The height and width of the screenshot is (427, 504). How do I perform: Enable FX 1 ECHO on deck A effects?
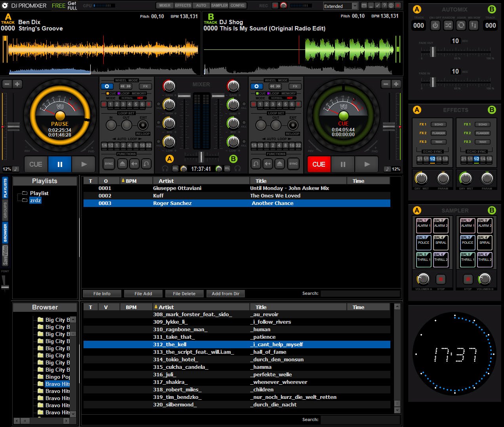[439, 124]
